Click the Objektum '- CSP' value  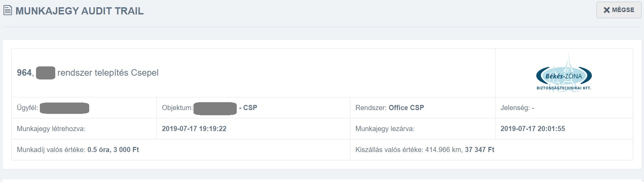click(248, 108)
